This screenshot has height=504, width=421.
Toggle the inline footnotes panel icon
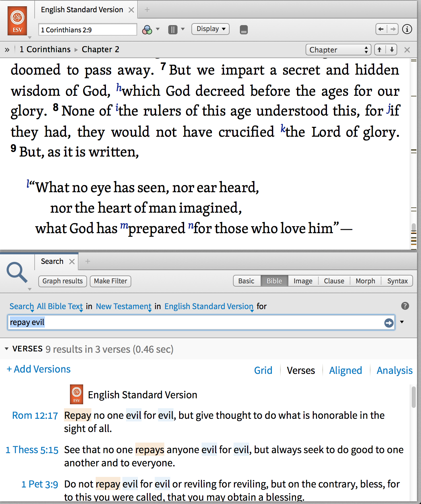(x=244, y=30)
